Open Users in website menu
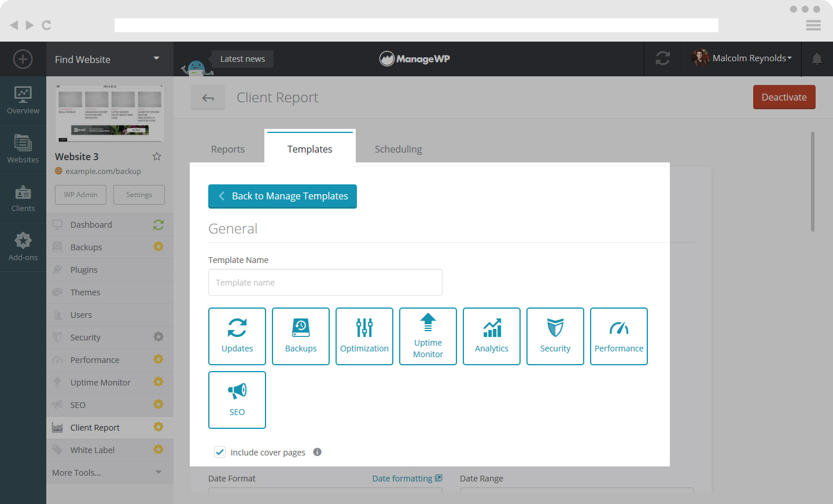833x504 pixels. tap(110, 315)
